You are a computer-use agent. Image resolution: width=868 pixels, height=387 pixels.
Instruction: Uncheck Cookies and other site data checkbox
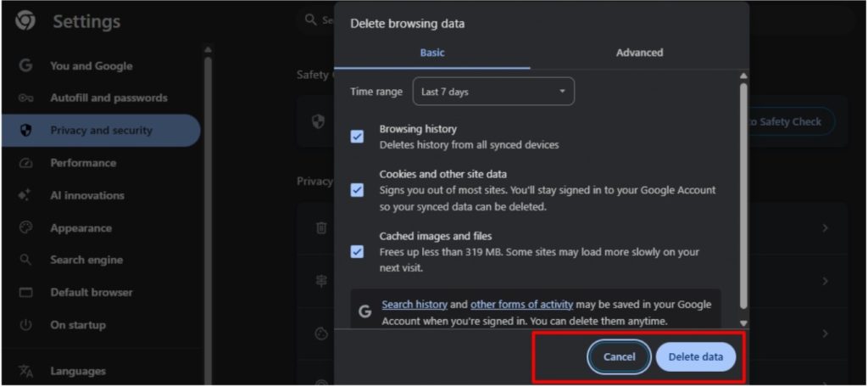357,190
